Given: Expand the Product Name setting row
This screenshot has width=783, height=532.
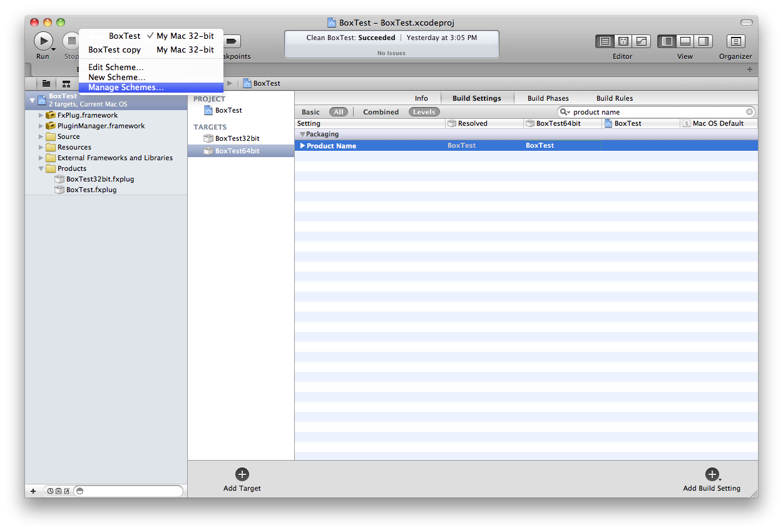Looking at the screenshot, I should tap(302, 146).
